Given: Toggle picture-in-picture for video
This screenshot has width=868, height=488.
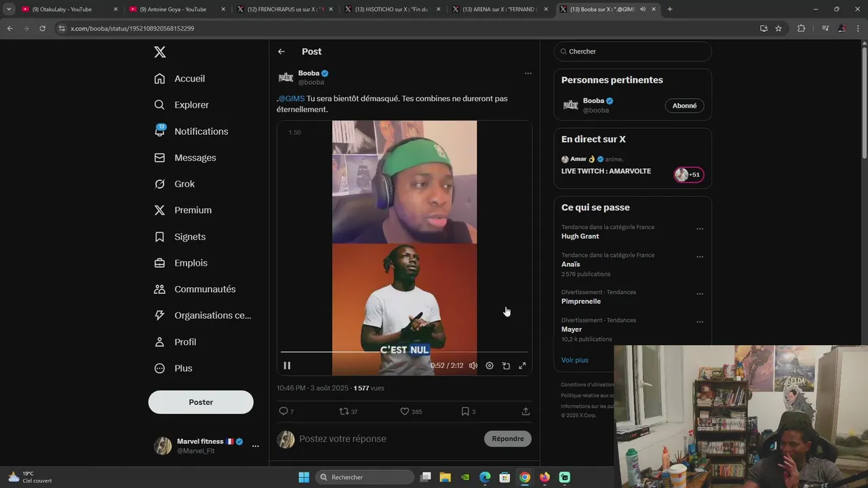Looking at the screenshot, I should [506, 365].
